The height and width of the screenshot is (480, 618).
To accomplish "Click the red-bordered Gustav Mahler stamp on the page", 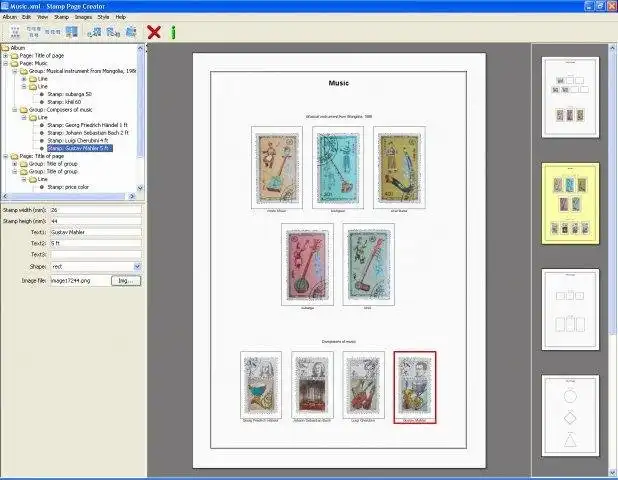I will 415,387.
